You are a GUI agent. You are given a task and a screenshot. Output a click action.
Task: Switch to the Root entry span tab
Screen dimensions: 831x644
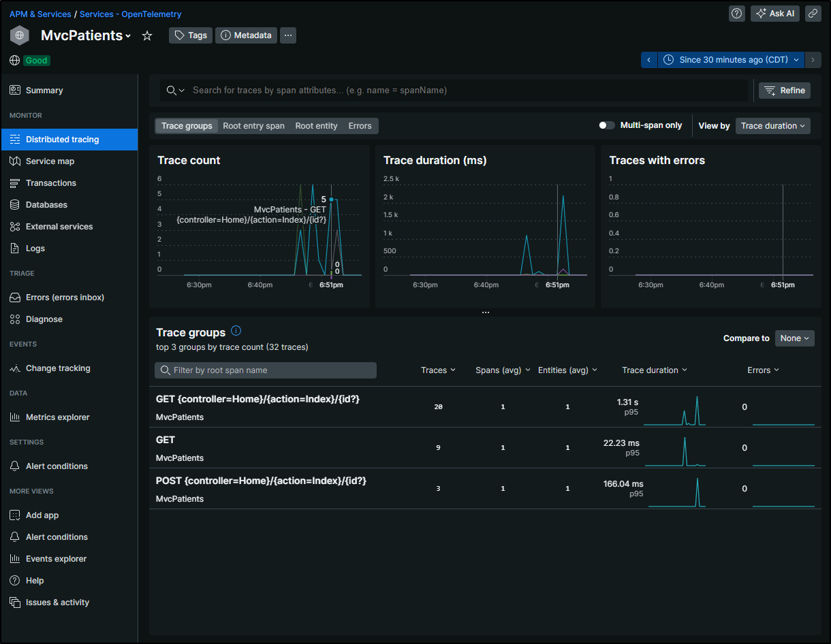click(x=253, y=126)
